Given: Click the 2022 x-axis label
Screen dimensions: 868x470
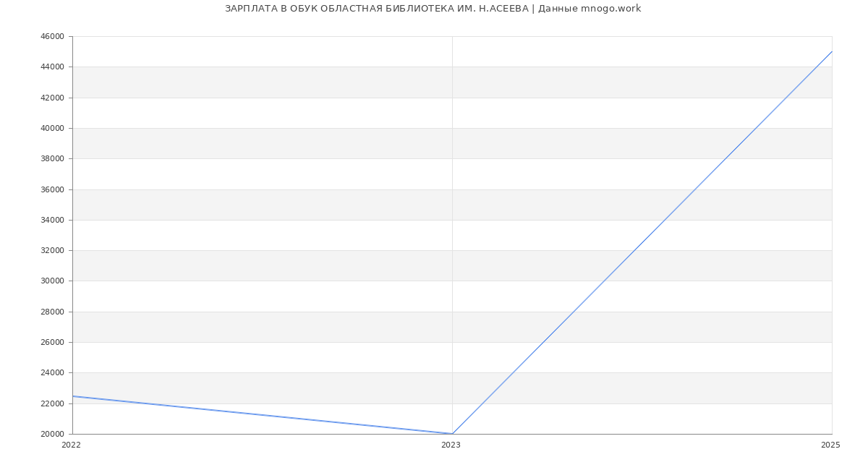Looking at the screenshot, I should tap(71, 445).
